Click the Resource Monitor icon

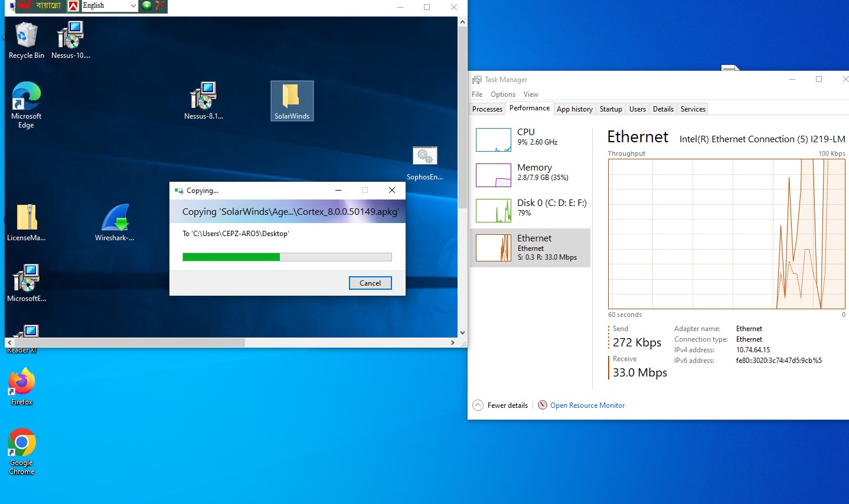543,405
